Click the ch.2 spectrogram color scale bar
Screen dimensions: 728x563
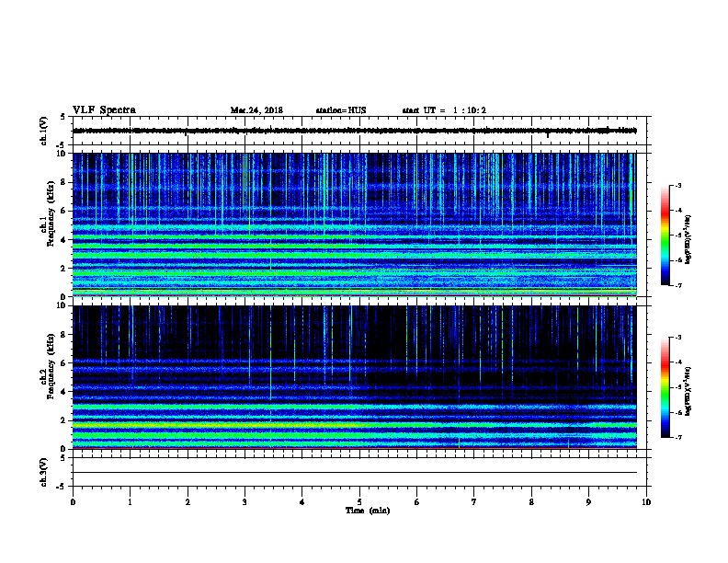pyautogui.click(x=665, y=387)
